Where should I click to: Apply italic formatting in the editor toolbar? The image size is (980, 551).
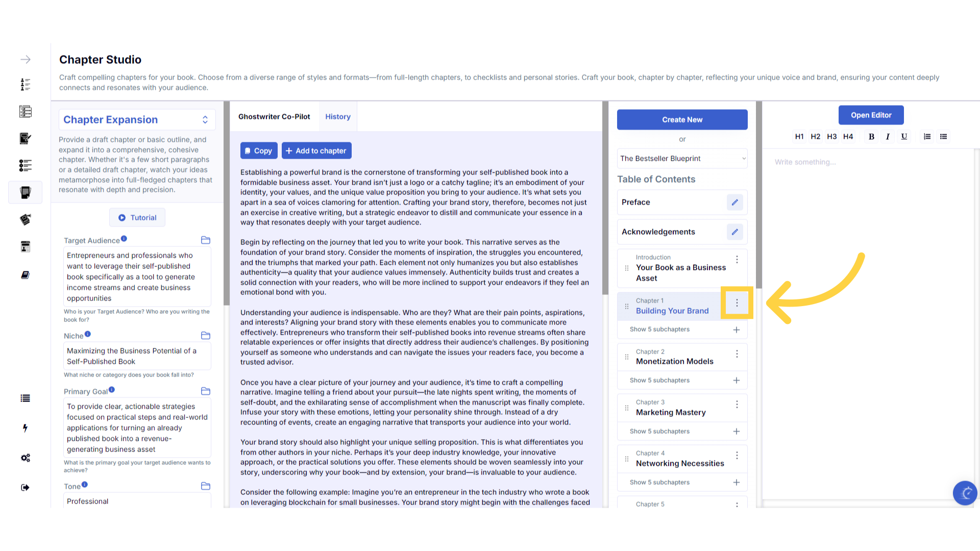(888, 137)
